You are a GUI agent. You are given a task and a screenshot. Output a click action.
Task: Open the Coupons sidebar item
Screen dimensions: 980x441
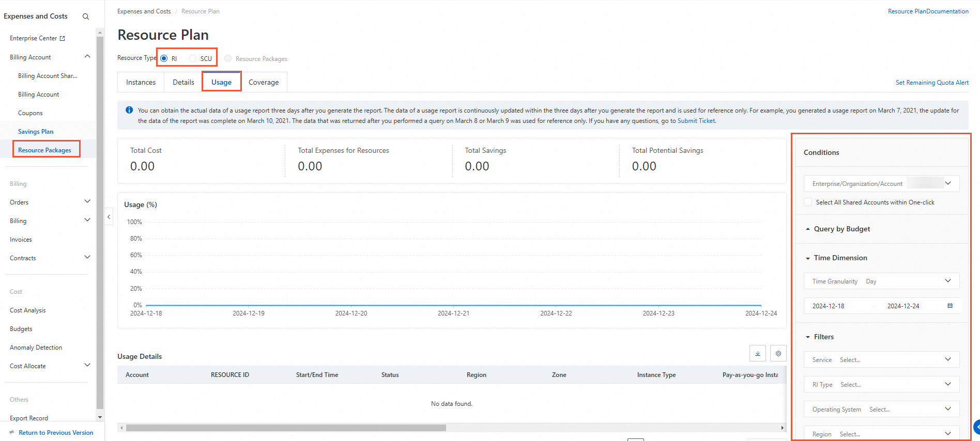click(x=30, y=113)
